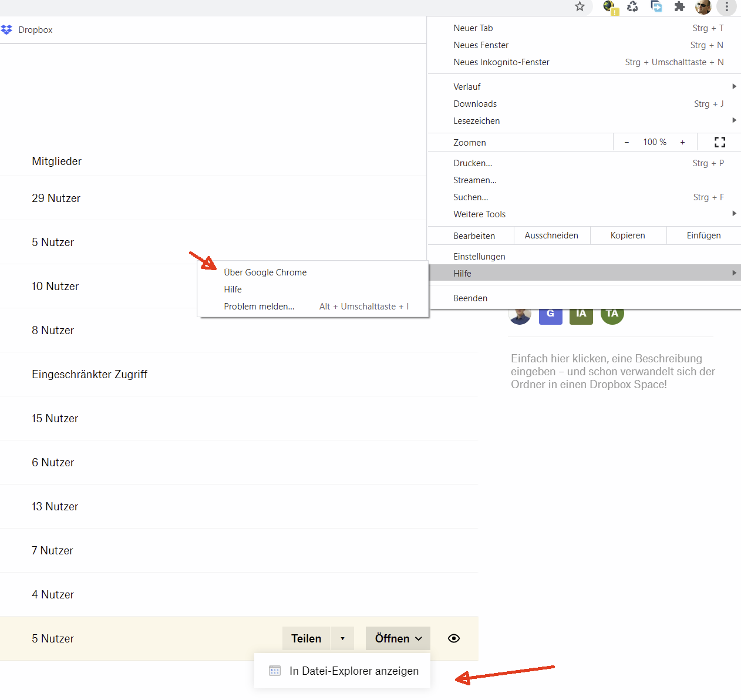Select the Eingeschränkter Zugriff row
This screenshot has width=741, height=700.
pos(239,375)
